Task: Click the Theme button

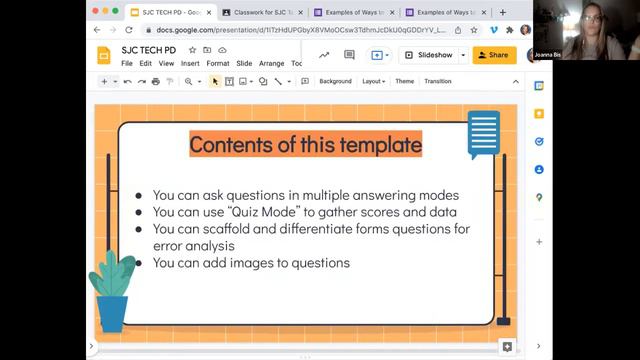Action: click(404, 81)
